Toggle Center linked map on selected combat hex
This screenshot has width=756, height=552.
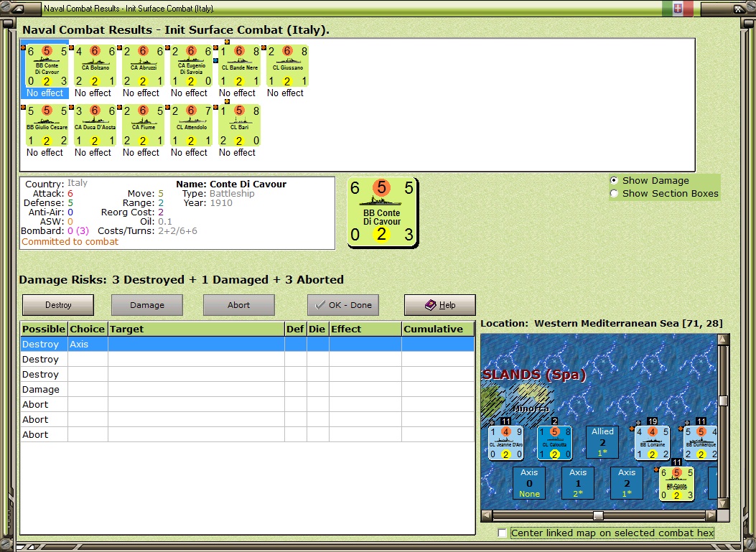click(503, 533)
